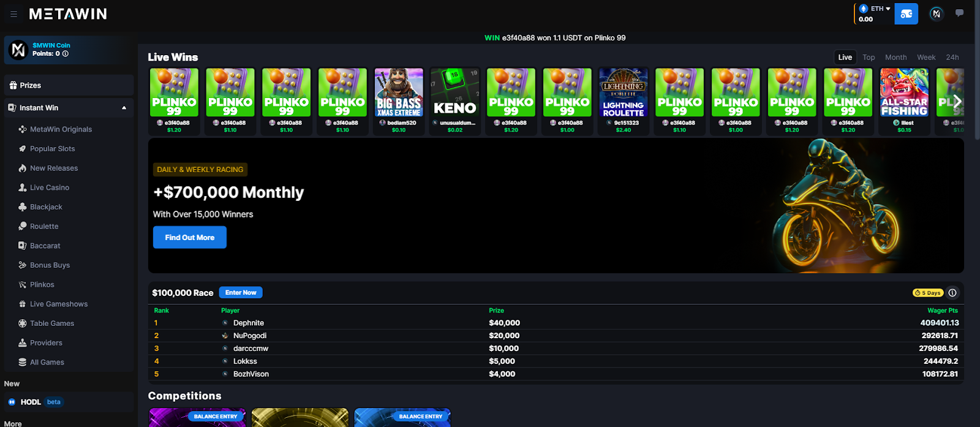Image resolution: width=980 pixels, height=427 pixels.
Task: Click the Bonus Buys icon
Action: point(23,265)
